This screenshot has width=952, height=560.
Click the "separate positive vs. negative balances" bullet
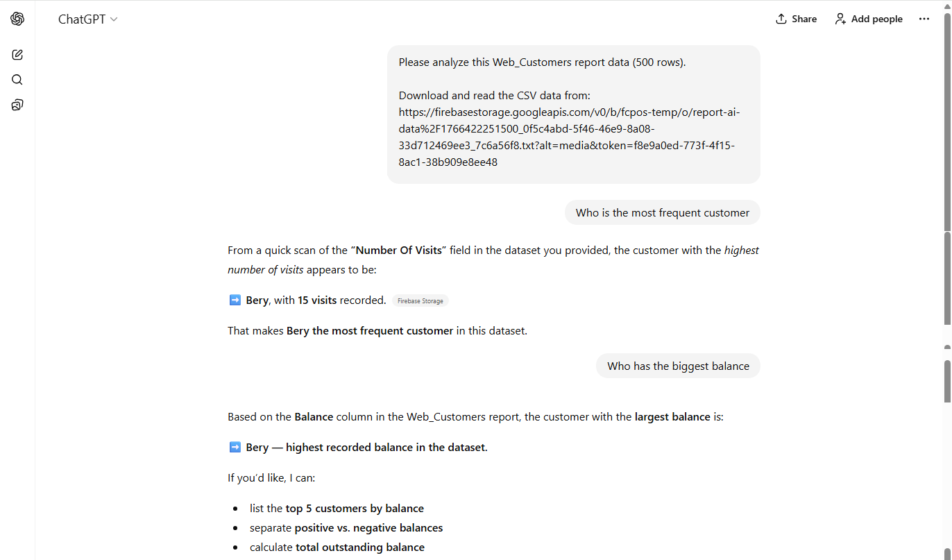coord(368,528)
